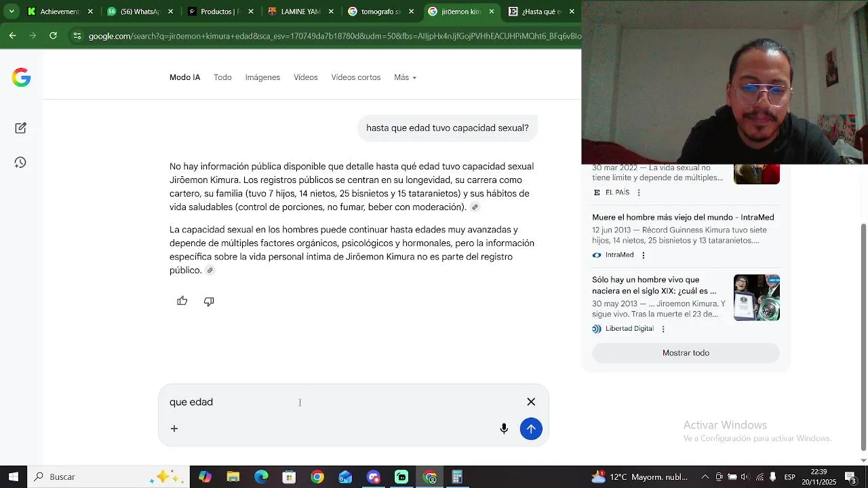Show hidden system tray icons chevron
The width and height of the screenshot is (868, 488).
click(705, 476)
